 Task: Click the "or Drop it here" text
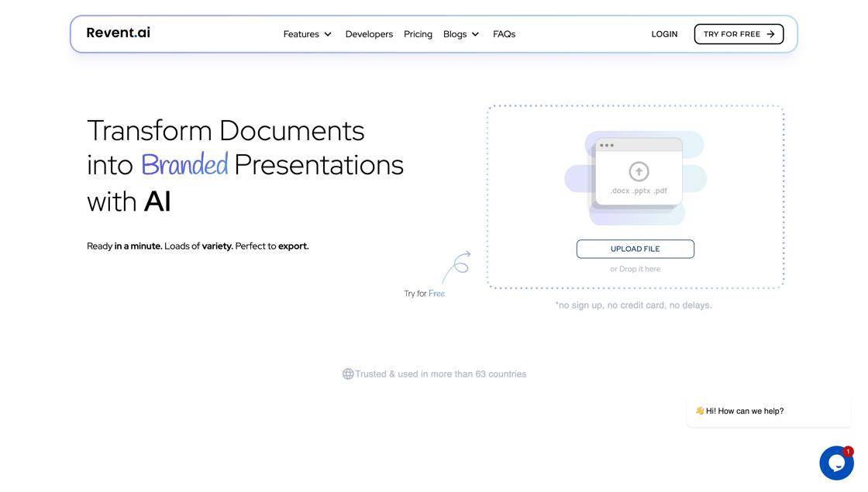click(x=635, y=269)
